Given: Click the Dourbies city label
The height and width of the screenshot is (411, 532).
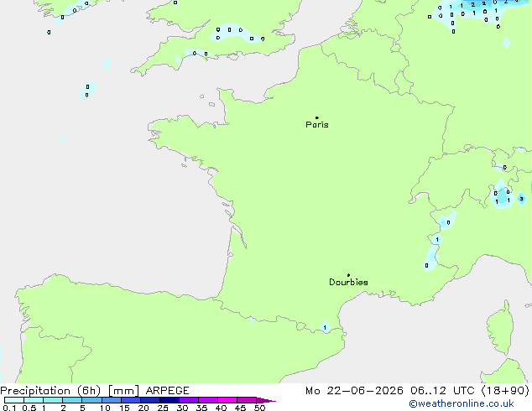Looking at the screenshot, I should 348,282.
